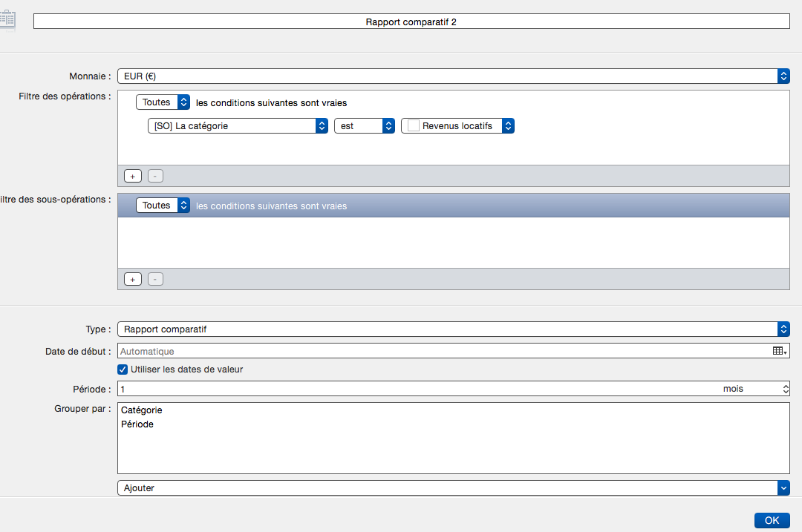Open the Toutes dropdown in the operations filter
Screen dimensions: 802x532
click(163, 102)
